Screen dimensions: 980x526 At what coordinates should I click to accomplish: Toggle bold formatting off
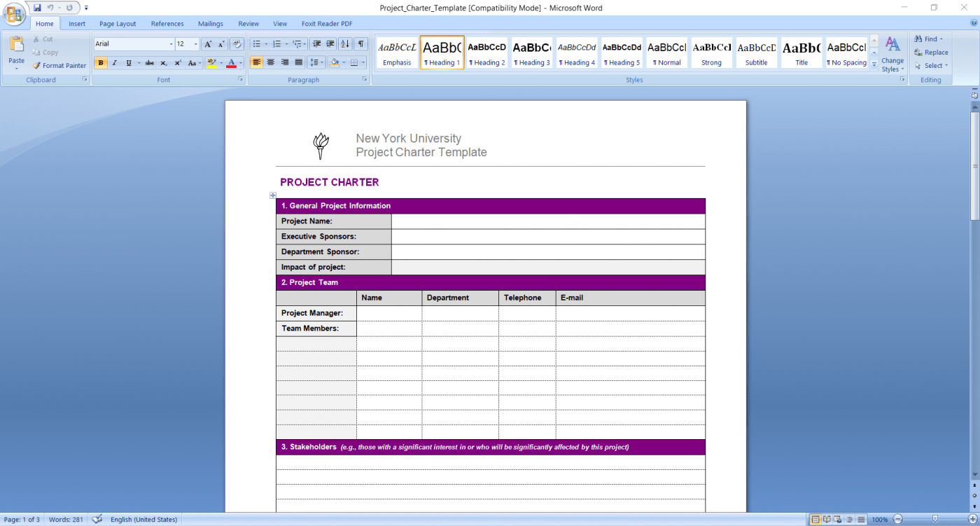pyautogui.click(x=101, y=62)
